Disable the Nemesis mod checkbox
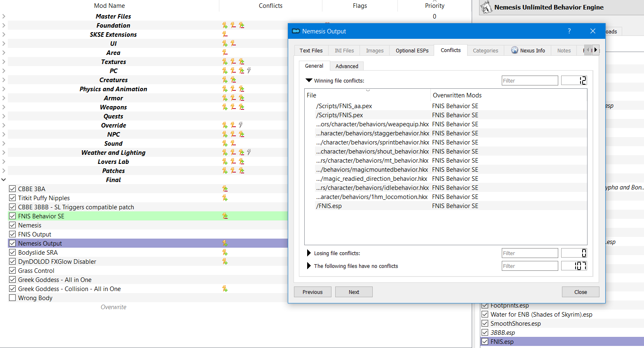This screenshot has height=348, width=644. (x=12, y=225)
